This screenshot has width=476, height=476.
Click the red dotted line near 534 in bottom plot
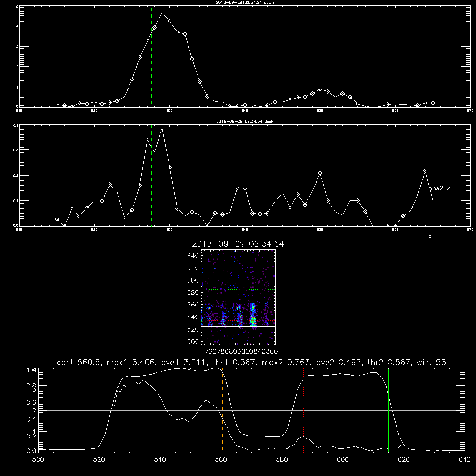tap(142, 410)
